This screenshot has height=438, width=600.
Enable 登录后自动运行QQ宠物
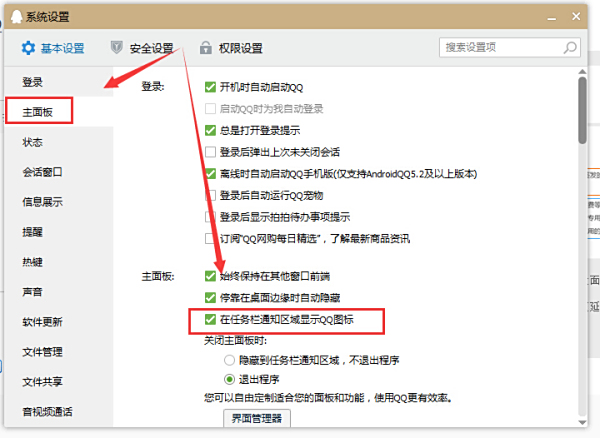point(210,195)
